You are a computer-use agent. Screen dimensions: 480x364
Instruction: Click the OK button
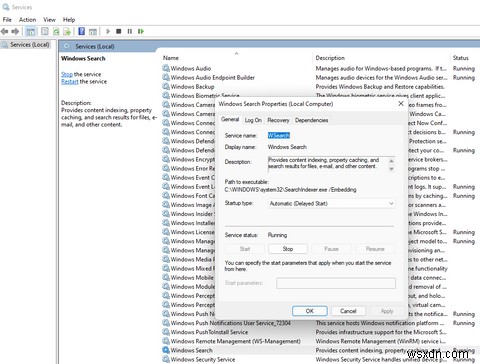click(310, 311)
